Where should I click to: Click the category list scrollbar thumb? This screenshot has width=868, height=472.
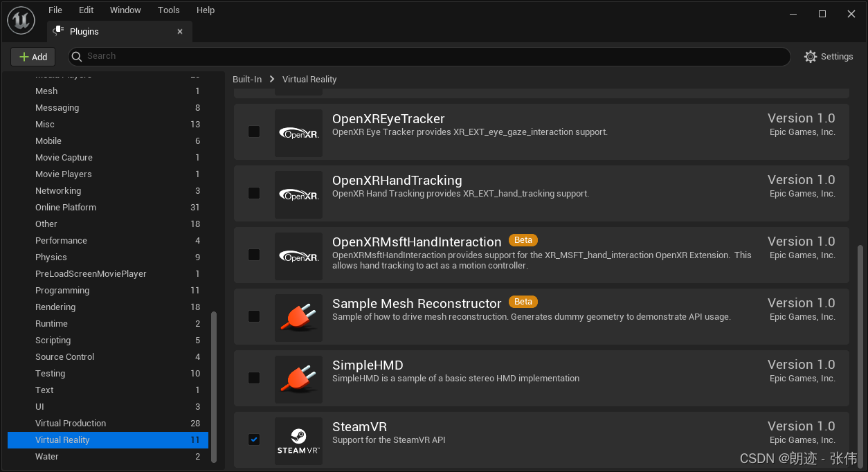click(214, 387)
